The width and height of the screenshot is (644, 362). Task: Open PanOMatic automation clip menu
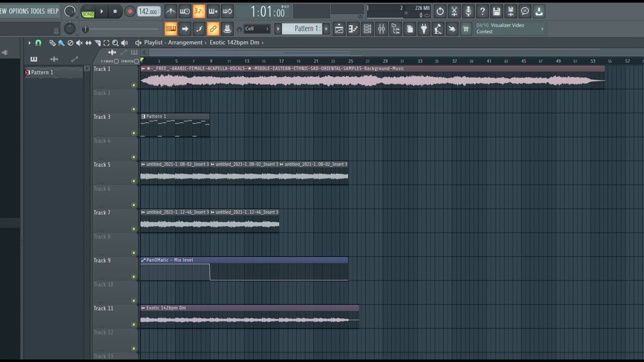(x=143, y=260)
